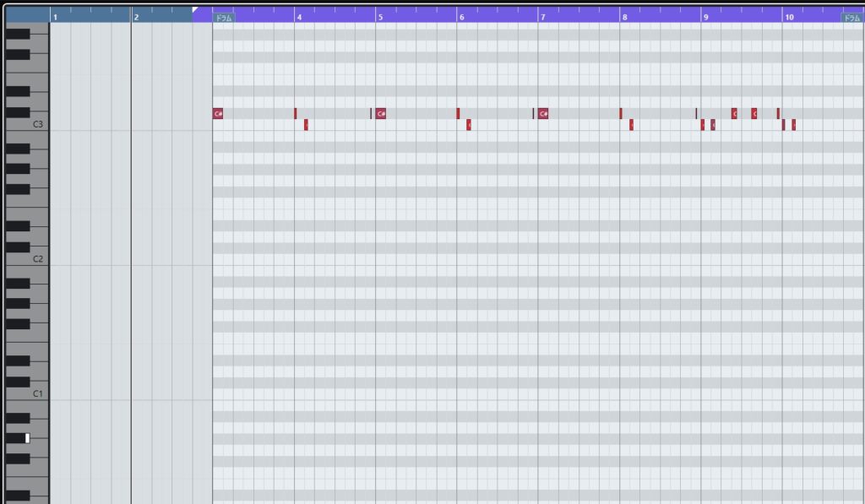The width and height of the screenshot is (865, 504).
Task: Click the ドラム part start label
Action: coord(223,17)
